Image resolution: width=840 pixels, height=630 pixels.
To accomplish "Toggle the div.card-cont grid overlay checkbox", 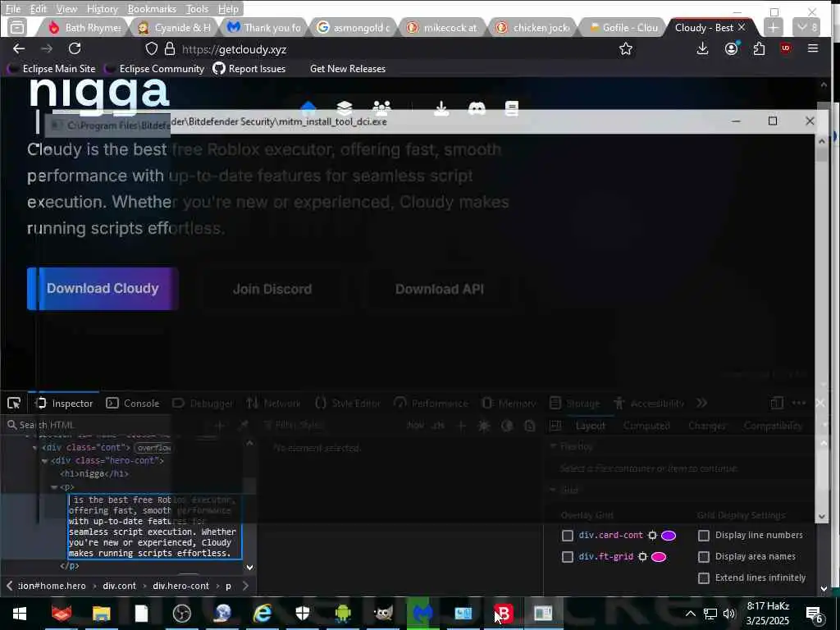I will pyautogui.click(x=568, y=535).
